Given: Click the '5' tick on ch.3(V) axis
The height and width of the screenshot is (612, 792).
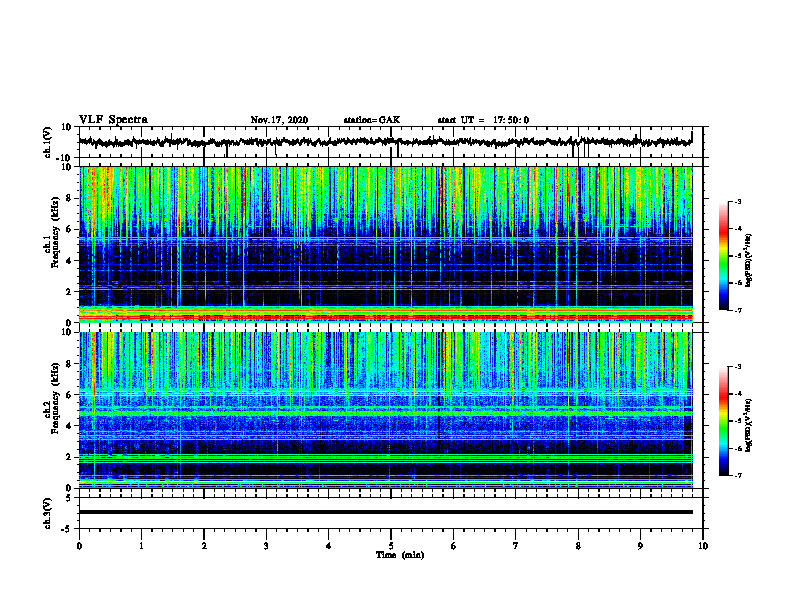Looking at the screenshot, I should pos(69,498).
